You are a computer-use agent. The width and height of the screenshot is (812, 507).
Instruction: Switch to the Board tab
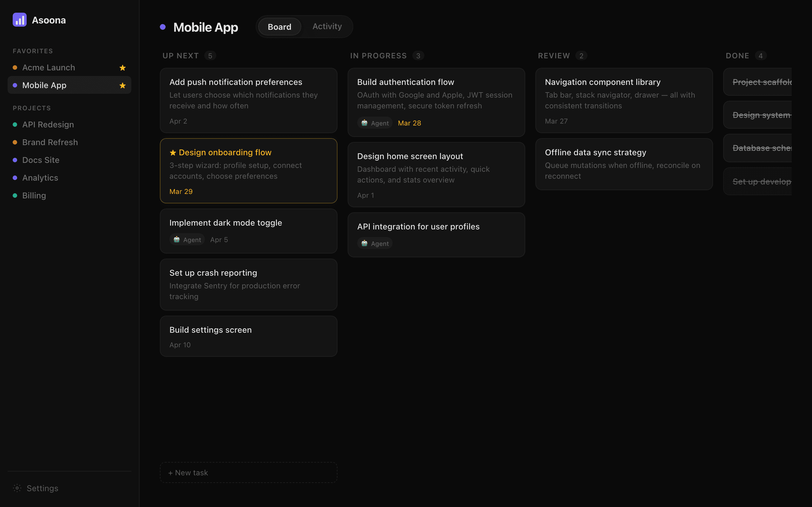click(x=279, y=27)
